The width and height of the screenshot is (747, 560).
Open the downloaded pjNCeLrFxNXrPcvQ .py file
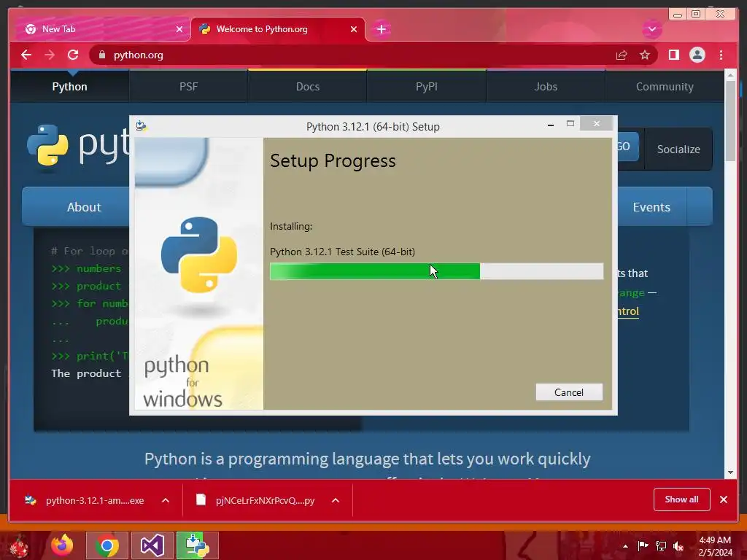pyautogui.click(x=258, y=500)
